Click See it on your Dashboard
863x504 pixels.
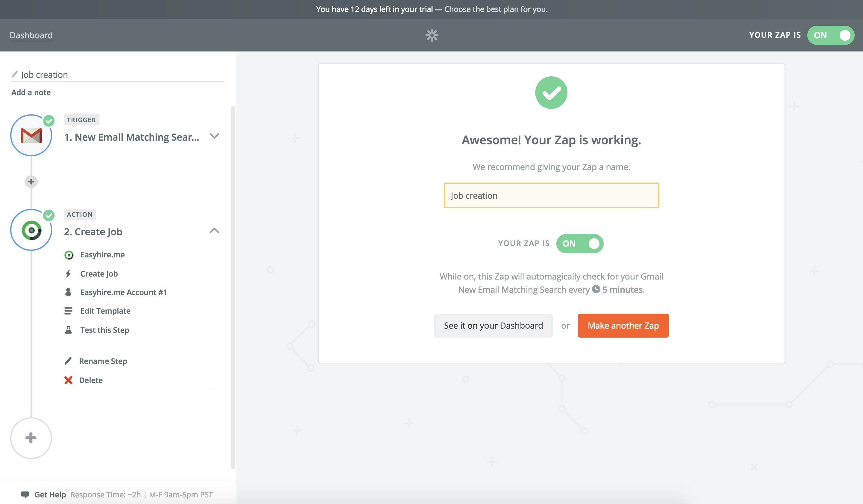point(493,325)
